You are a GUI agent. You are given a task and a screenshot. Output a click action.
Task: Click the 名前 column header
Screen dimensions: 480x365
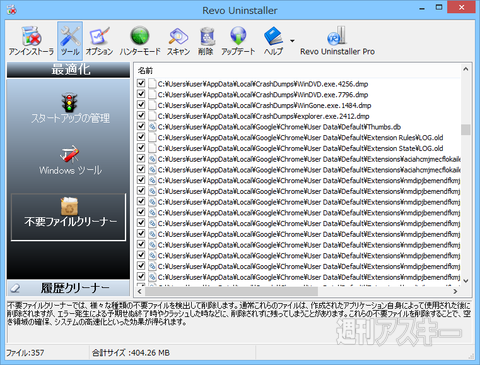pyautogui.click(x=145, y=71)
